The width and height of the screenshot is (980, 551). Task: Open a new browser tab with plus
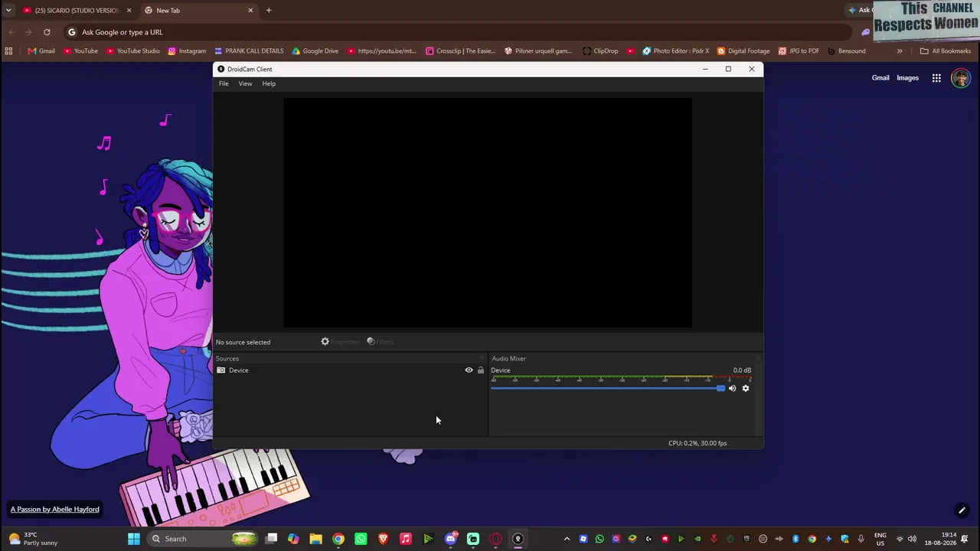269,11
